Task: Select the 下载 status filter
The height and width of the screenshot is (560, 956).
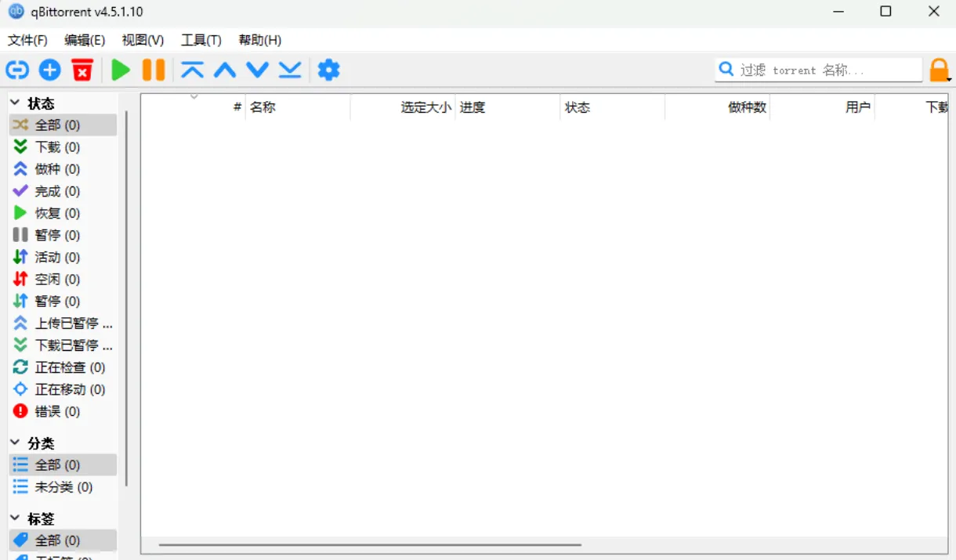Action: coord(55,146)
